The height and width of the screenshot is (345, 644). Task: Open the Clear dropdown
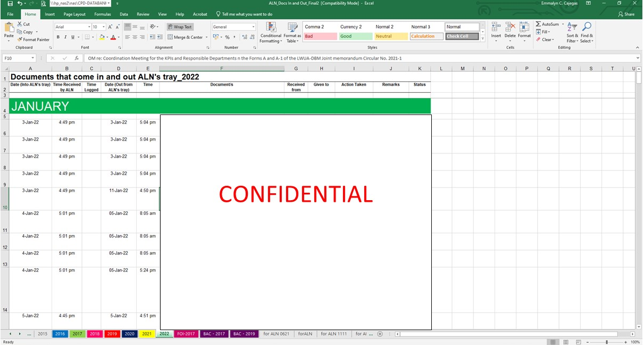pos(546,39)
